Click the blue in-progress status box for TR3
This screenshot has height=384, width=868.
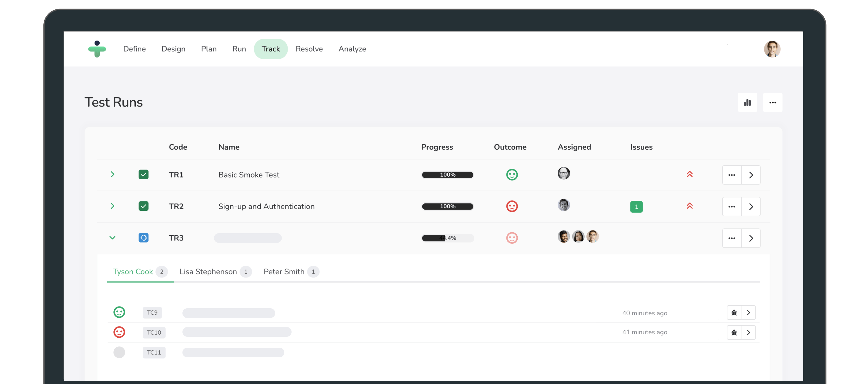pos(144,238)
